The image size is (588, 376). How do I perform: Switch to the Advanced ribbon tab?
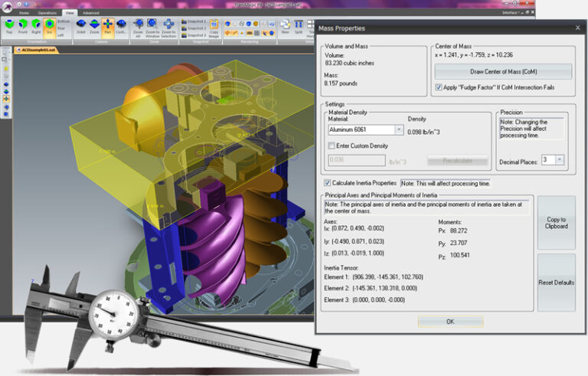point(91,13)
